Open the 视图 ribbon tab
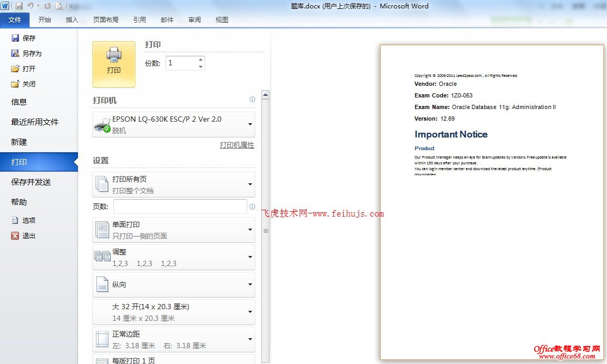The height and width of the screenshot is (364, 607). [x=222, y=19]
